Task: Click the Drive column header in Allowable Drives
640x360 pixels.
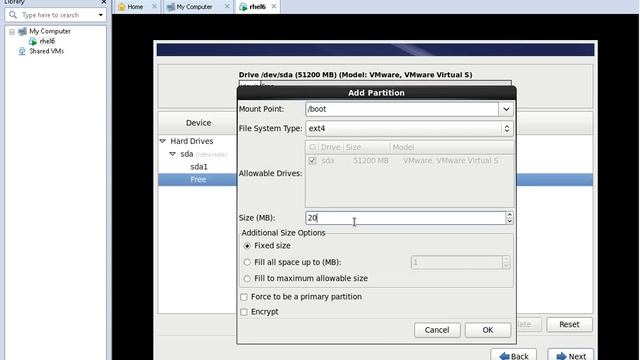Action: coord(330,147)
